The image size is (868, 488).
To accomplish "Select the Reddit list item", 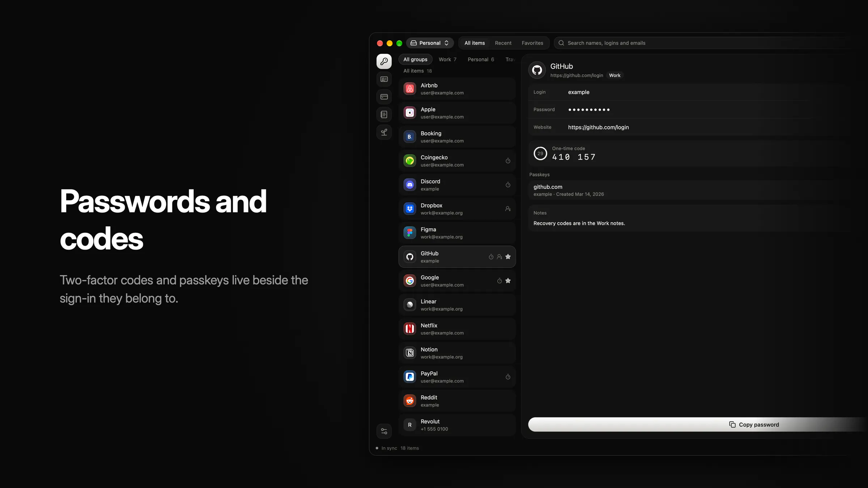I will pos(457,401).
